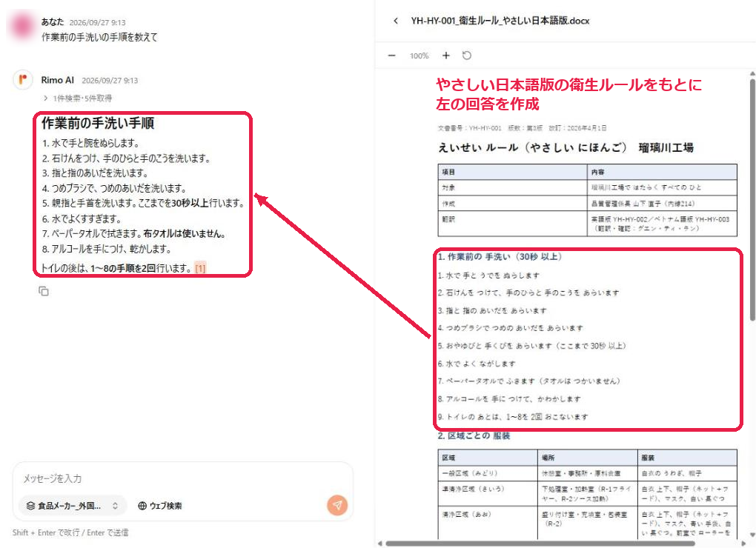Click the user message 作業前の手洗いの手順を教えて

[x=99, y=37]
